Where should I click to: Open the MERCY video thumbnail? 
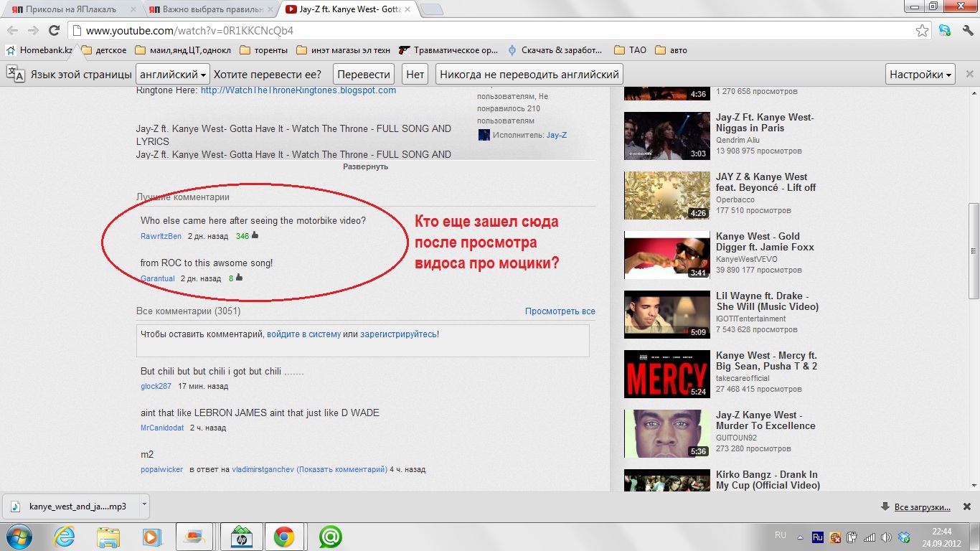(667, 374)
